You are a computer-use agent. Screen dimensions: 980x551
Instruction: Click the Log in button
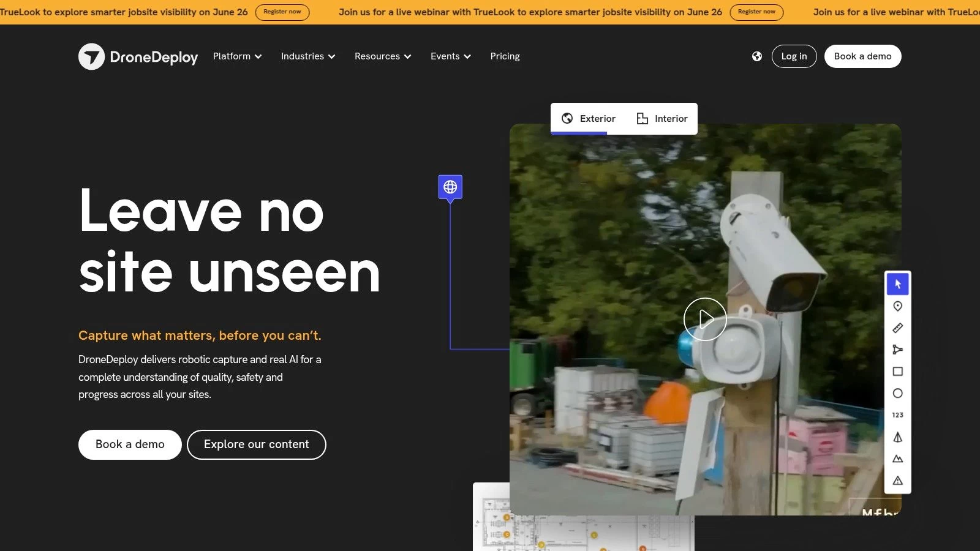coord(794,56)
